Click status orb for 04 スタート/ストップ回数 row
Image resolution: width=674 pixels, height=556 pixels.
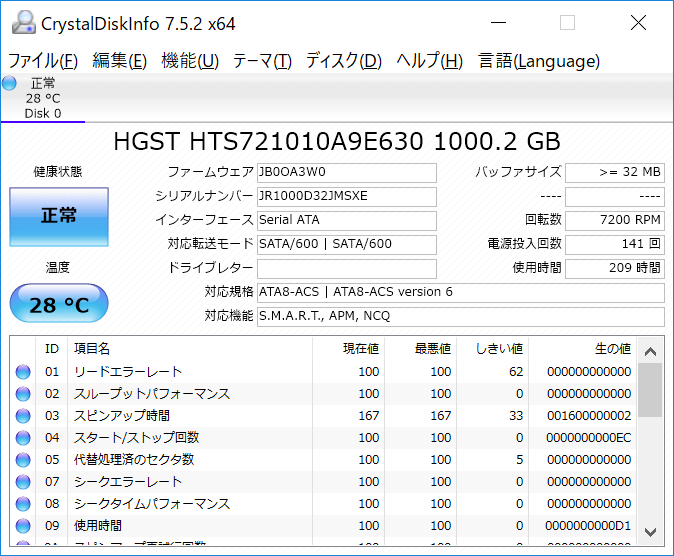coord(23,437)
